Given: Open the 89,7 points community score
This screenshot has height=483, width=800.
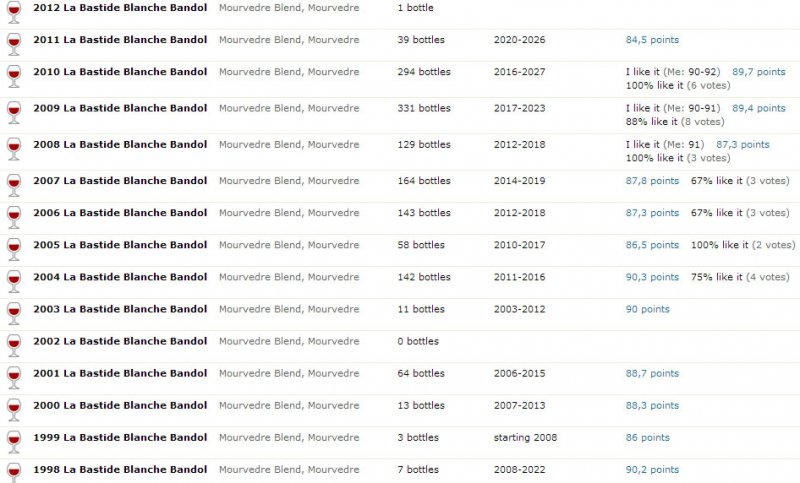Looking at the screenshot, I should (x=759, y=72).
